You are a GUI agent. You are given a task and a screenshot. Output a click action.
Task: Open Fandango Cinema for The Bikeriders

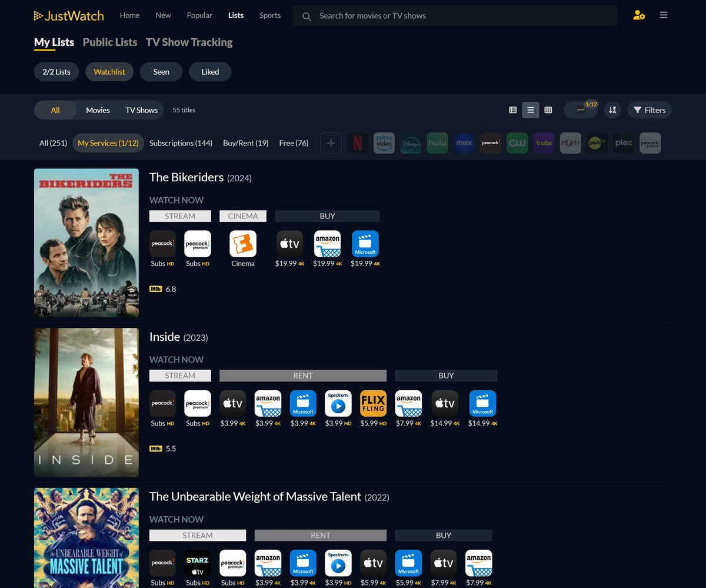point(243,244)
